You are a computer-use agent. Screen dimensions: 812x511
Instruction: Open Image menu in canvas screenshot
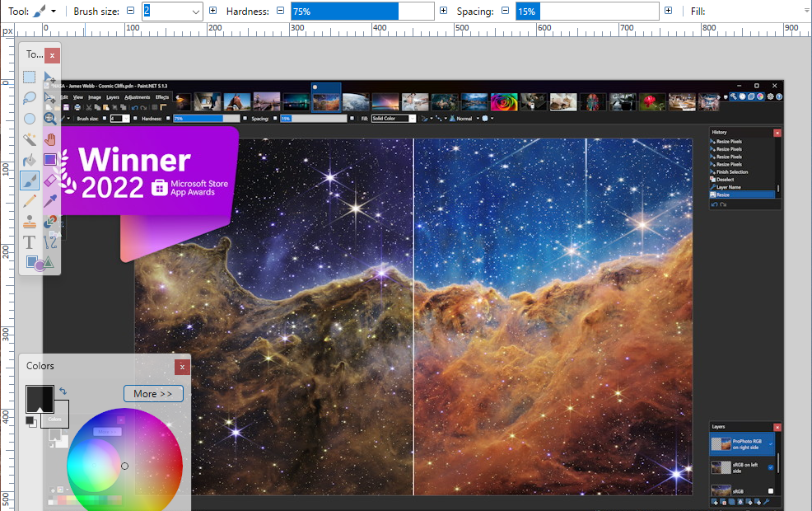(x=94, y=97)
